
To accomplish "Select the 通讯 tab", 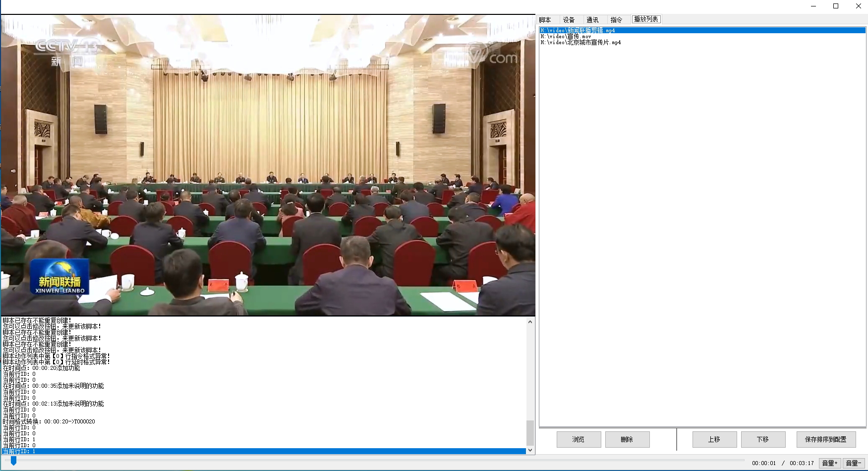I will tap(592, 20).
